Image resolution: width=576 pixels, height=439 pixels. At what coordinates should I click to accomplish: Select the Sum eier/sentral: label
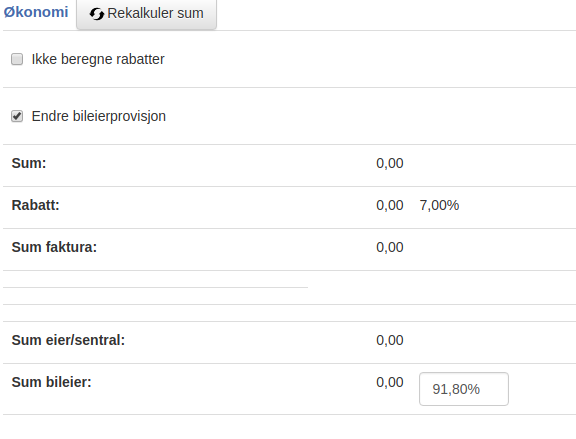point(68,340)
